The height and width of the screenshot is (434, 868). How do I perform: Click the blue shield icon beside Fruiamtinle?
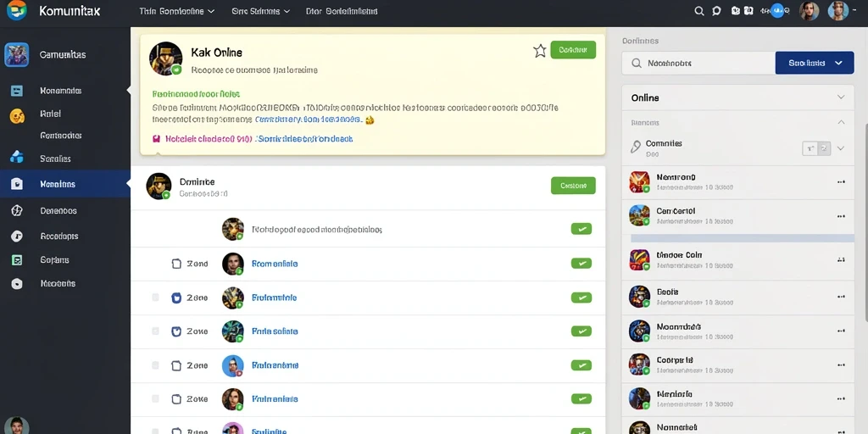coord(176,298)
